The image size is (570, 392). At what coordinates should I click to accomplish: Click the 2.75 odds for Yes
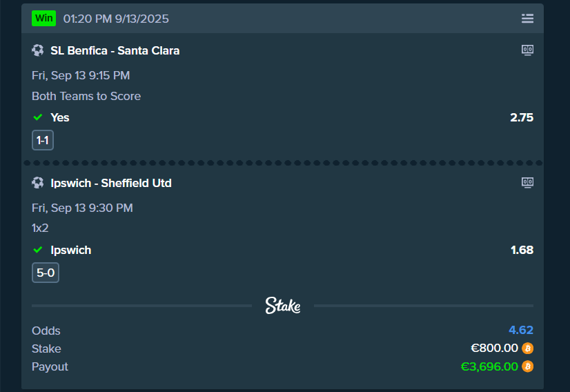point(522,117)
